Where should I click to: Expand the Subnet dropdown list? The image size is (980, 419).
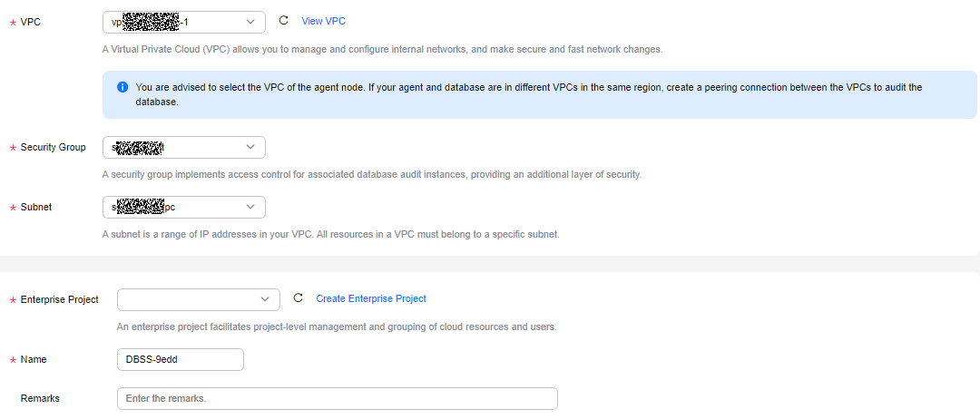click(183, 208)
